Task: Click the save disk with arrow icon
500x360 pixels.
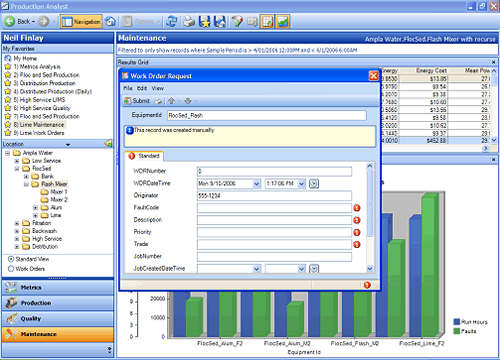Action: [x=220, y=22]
